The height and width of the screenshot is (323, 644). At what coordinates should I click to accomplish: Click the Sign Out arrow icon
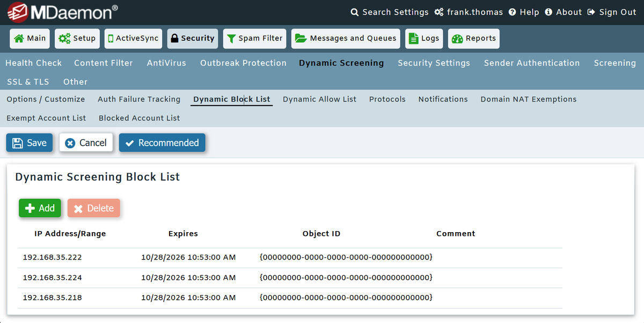point(591,12)
